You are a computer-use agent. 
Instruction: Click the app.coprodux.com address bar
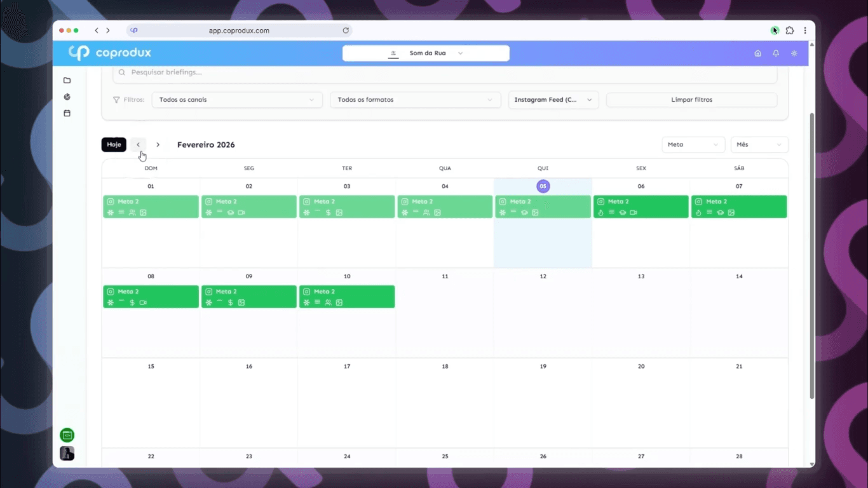coord(239,30)
